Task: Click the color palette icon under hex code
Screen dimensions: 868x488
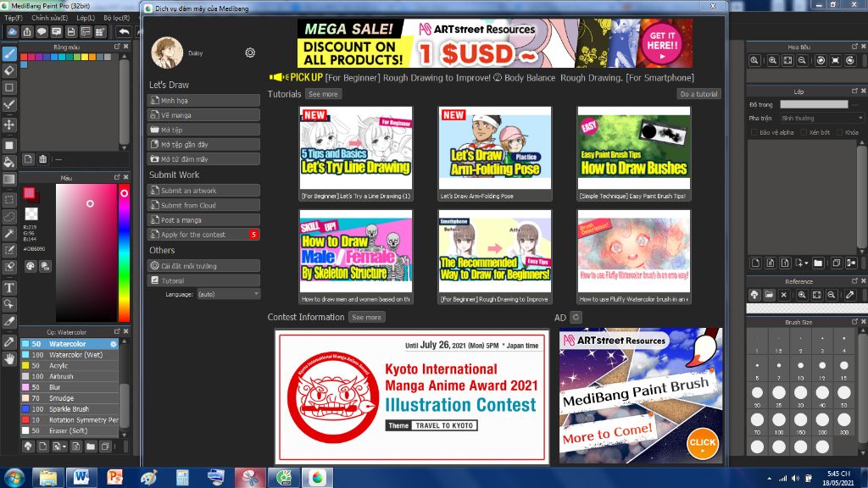Action: coord(31,266)
